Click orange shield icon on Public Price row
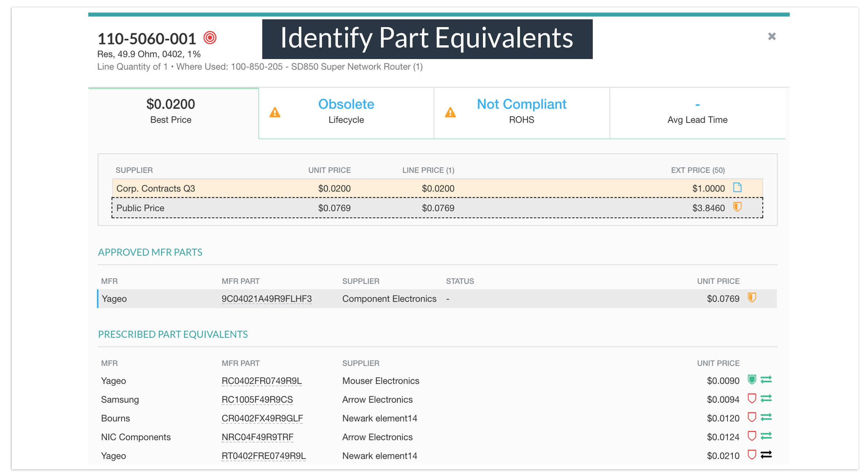 click(x=737, y=207)
